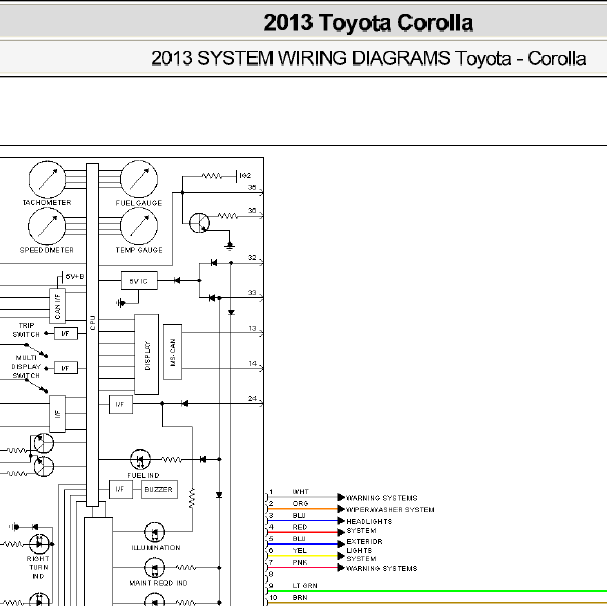The image size is (607, 606).
Task: Click the 5V IC box
Action: click(139, 281)
